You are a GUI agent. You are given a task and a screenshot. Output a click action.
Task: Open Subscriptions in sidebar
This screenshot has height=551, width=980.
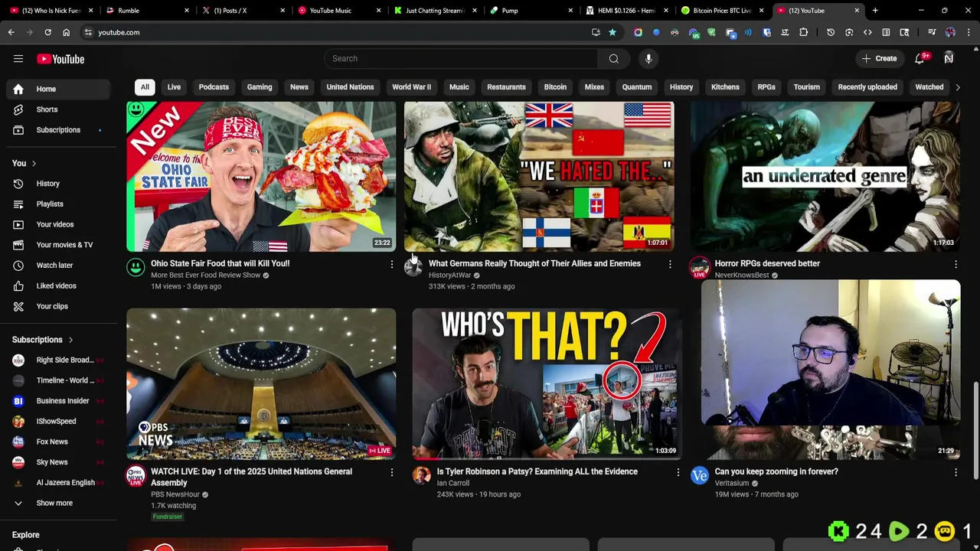tap(58, 130)
